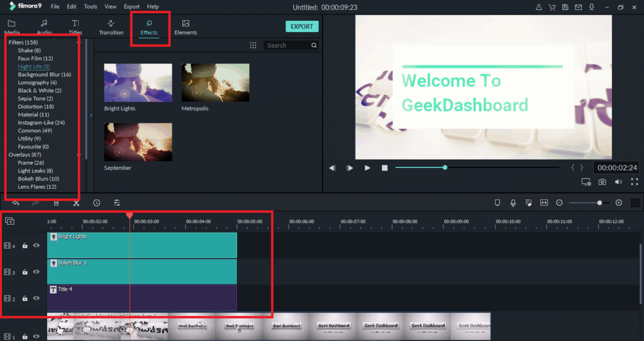Select Instagram-Like (24) category

pos(41,123)
